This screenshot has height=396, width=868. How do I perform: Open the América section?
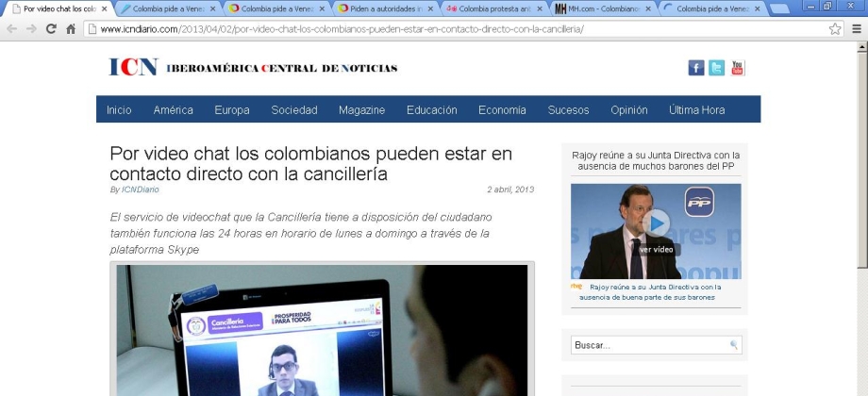coord(174,110)
